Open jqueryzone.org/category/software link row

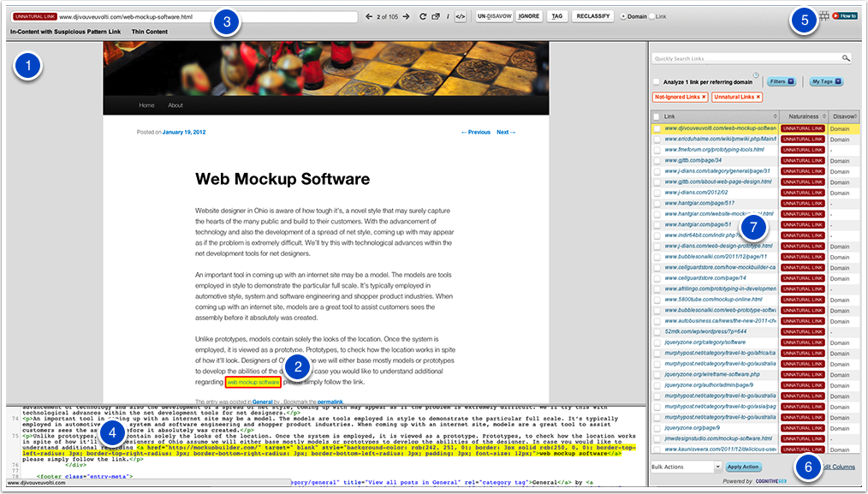click(705, 342)
